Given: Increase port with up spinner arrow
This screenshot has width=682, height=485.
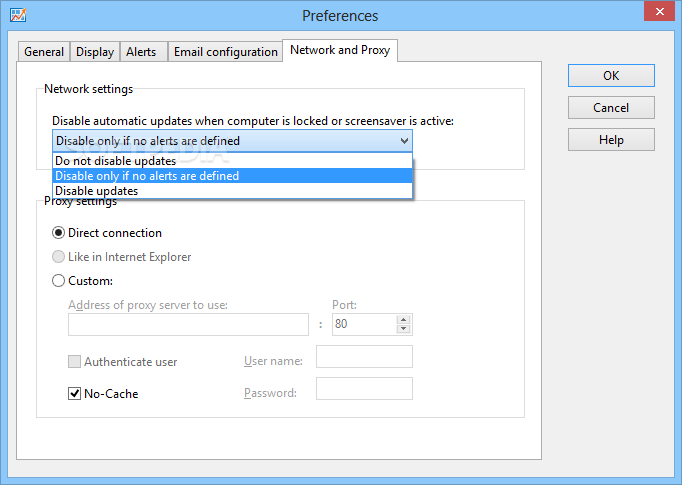Looking at the screenshot, I should click(404, 320).
